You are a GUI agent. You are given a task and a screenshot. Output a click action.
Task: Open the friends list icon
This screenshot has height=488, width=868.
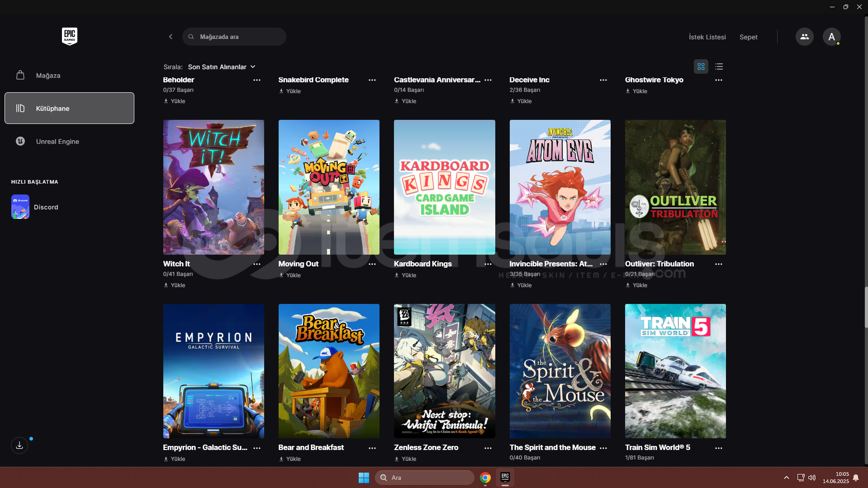[804, 37]
